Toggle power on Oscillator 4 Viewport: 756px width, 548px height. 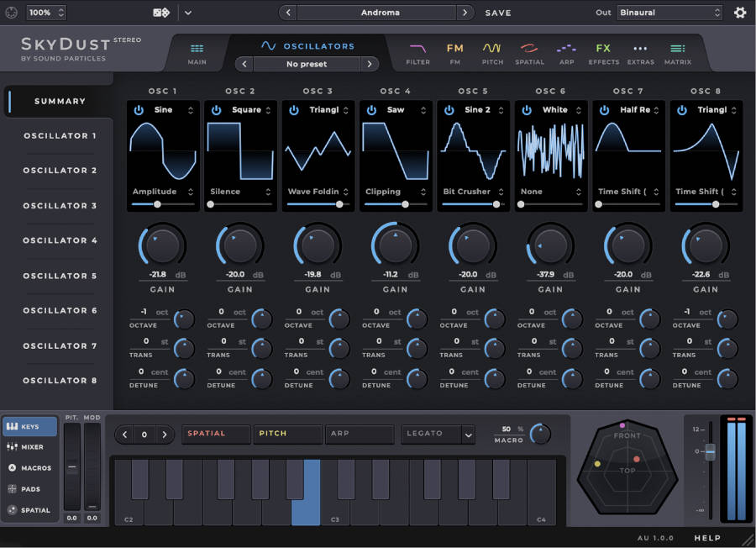click(370, 109)
